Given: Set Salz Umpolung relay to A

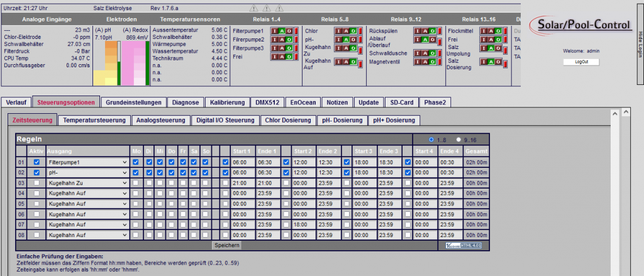Looking at the screenshot, I should (x=491, y=48).
